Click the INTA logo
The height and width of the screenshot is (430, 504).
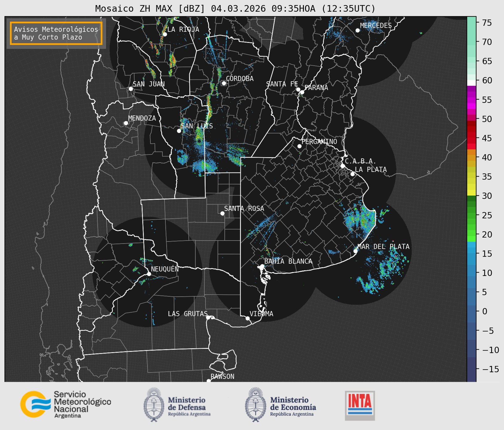(360, 405)
